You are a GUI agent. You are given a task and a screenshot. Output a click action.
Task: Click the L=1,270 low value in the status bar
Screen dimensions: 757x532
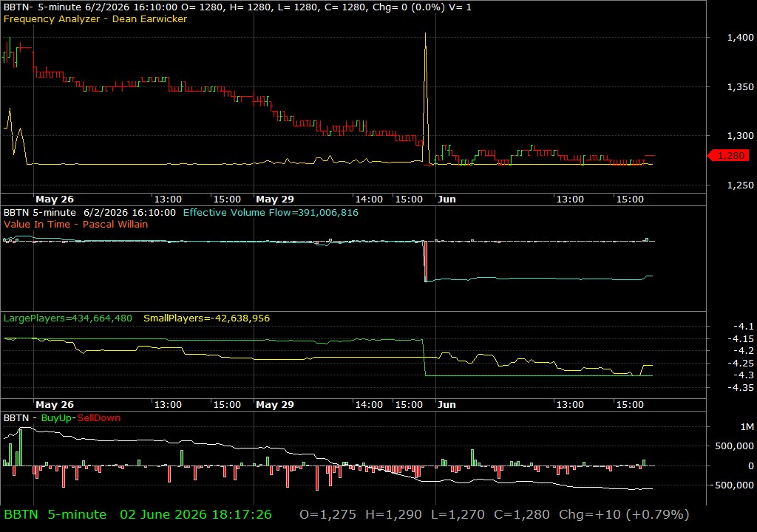(458, 514)
